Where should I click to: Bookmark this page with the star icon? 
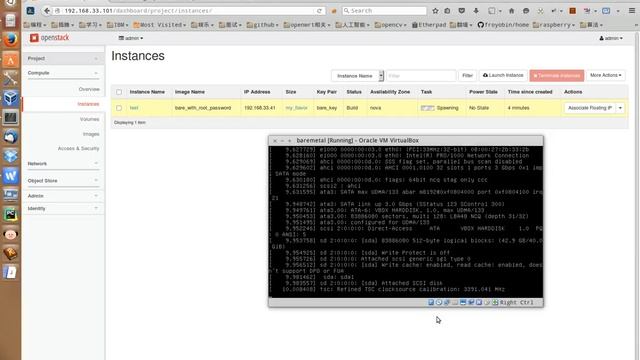point(435,11)
